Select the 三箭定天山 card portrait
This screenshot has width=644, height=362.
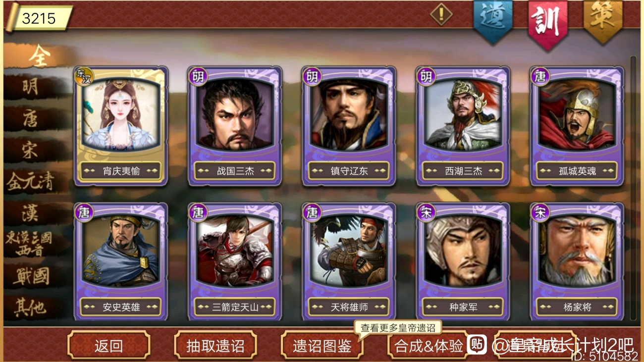click(x=235, y=250)
